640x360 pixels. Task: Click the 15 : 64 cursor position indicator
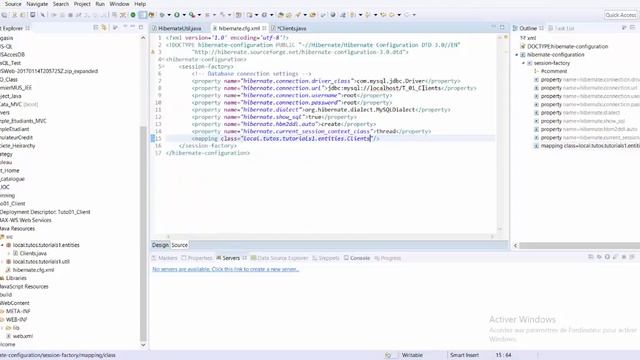[x=503, y=355]
